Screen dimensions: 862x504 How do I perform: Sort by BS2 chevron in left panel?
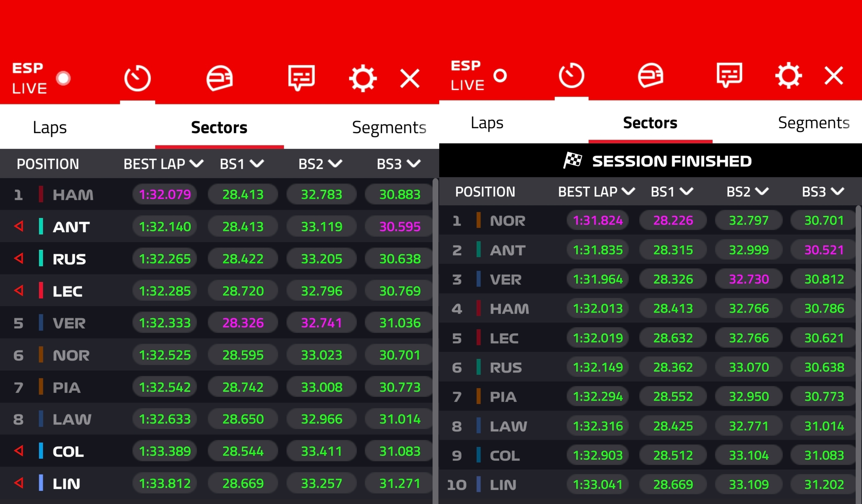coord(335,163)
